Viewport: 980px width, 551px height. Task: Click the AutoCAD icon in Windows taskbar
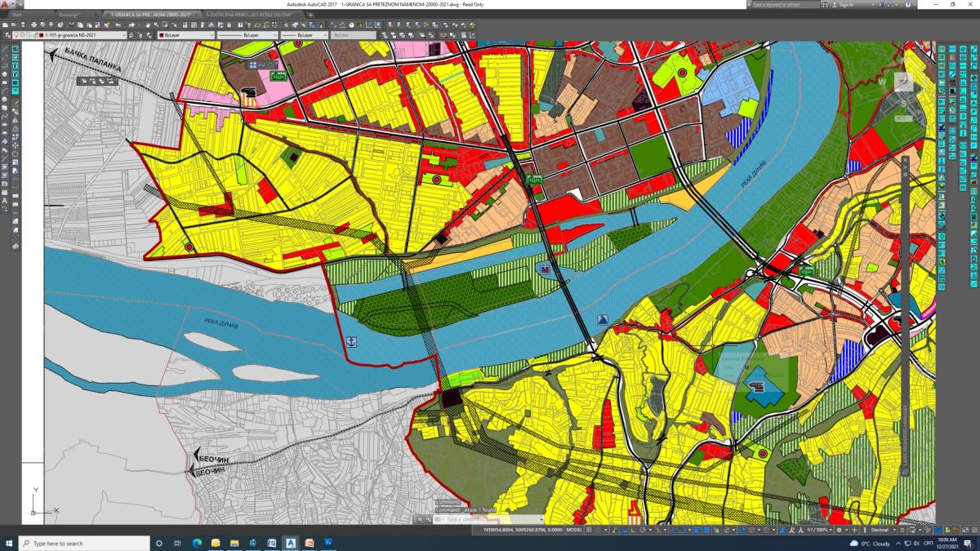pyautogui.click(x=291, y=543)
